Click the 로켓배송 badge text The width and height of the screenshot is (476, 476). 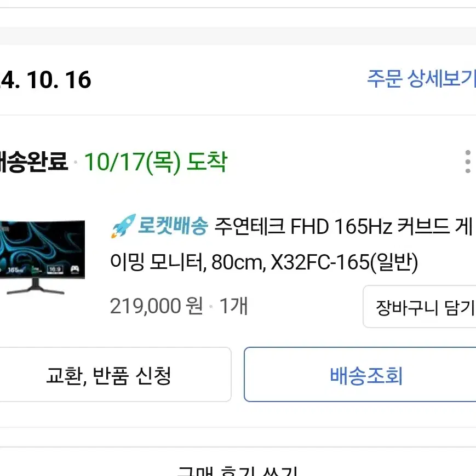tap(173, 226)
